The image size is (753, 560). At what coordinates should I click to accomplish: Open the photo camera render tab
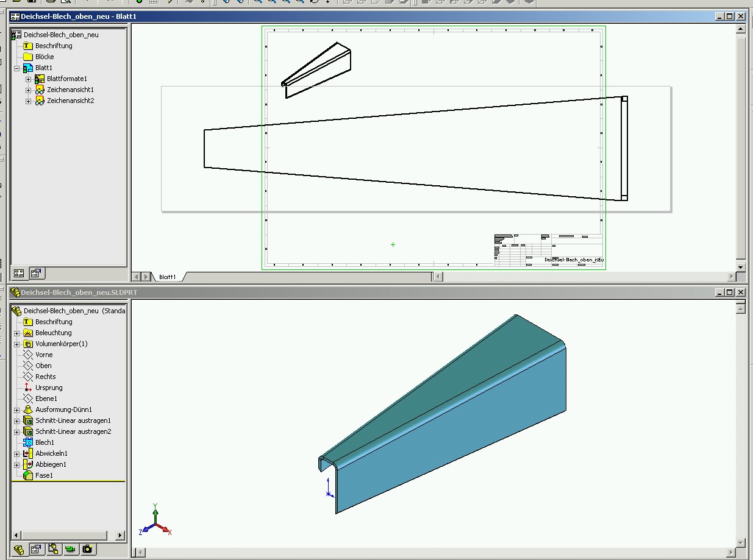(87, 549)
